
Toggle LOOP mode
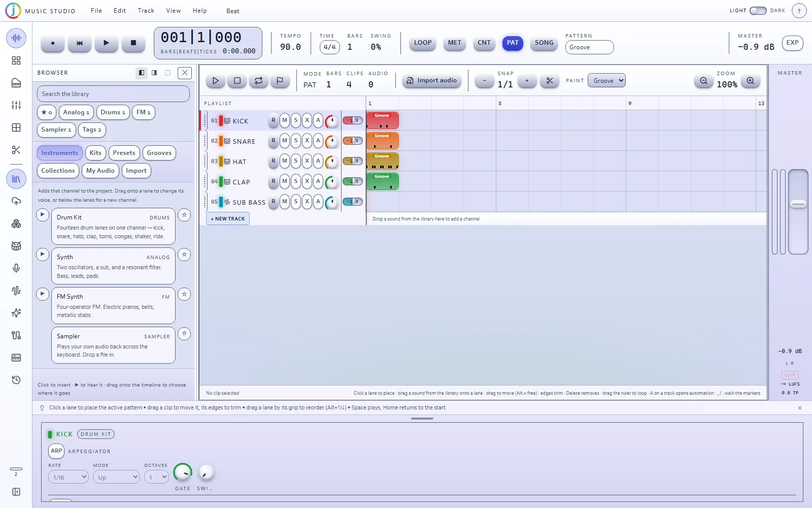[x=423, y=43]
